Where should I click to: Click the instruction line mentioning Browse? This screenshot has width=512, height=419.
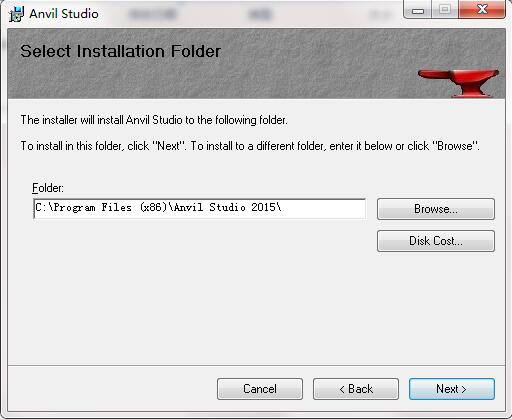tap(250, 146)
